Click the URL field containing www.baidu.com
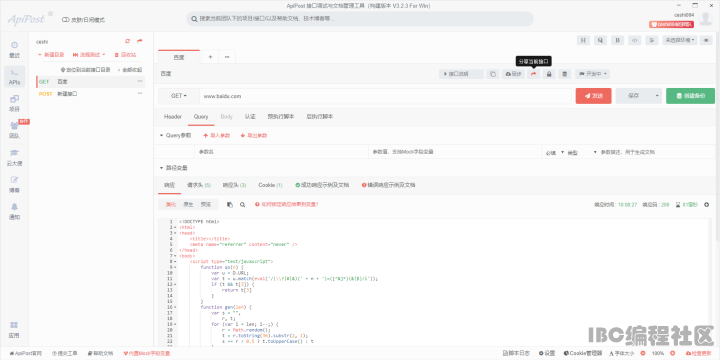Viewport: 720px width, 360px height. tap(385, 96)
